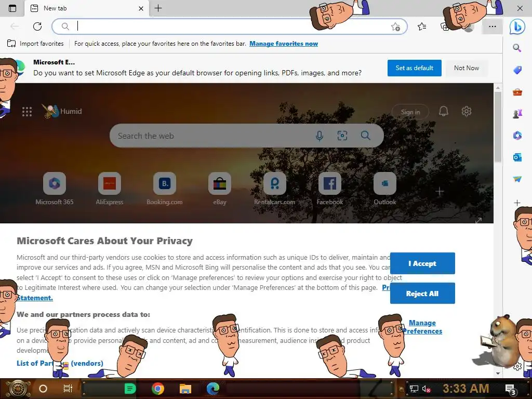The width and height of the screenshot is (532, 399).
Task: Open the sidebar Shopping tag icon
Action: point(517,70)
